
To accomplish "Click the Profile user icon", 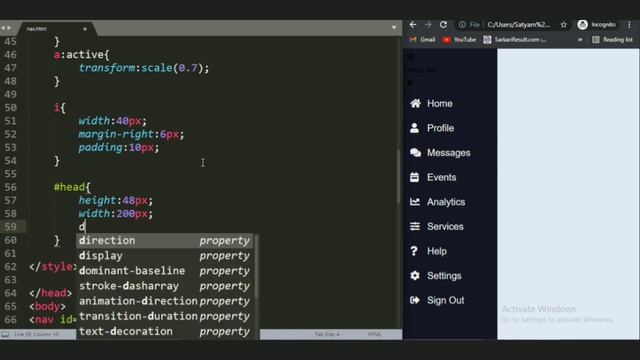I will coord(414,128).
